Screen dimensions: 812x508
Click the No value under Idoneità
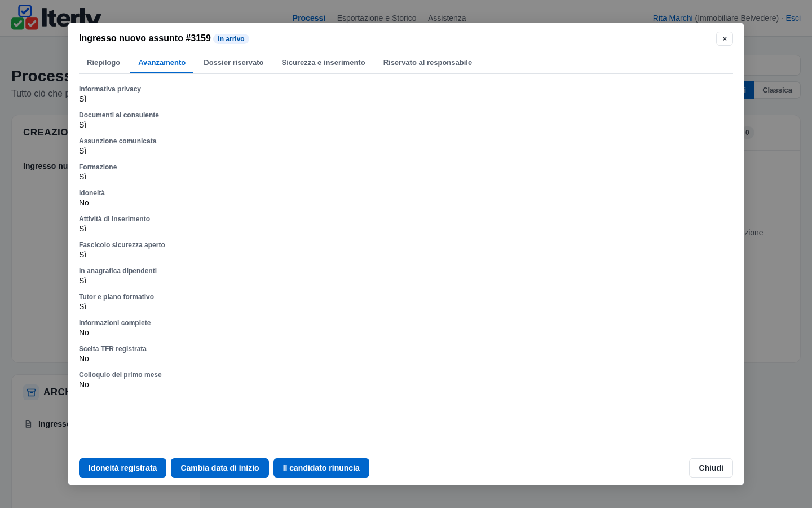pos(84,203)
